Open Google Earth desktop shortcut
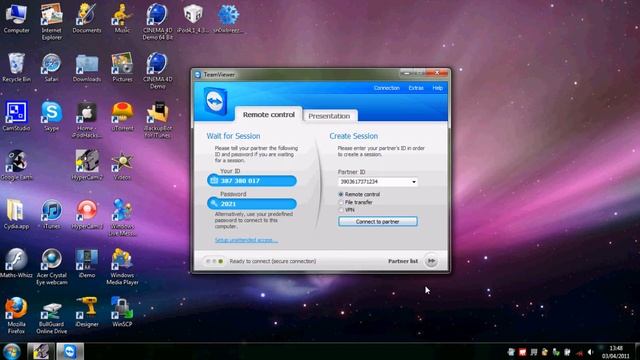This screenshot has height=360, width=640. click(x=16, y=165)
